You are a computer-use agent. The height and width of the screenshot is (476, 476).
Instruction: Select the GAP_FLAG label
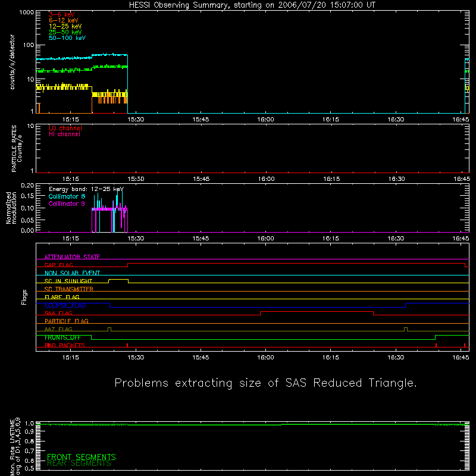(58, 265)
